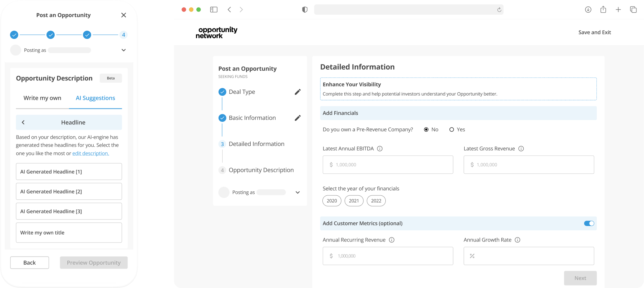This screenshot has width=644, height=288.
Task: Select AI Generated Headline [3]
Action: (69, 211)
